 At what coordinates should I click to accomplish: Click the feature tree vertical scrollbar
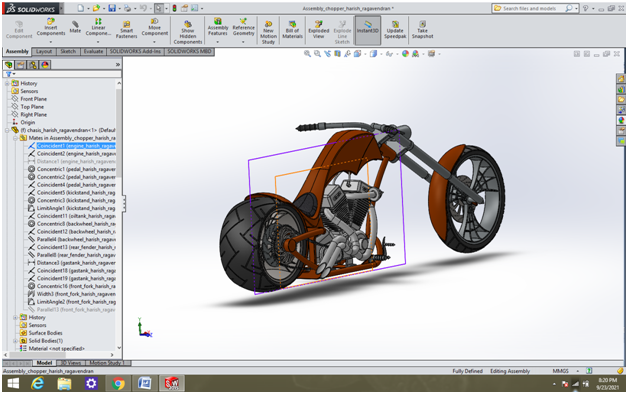tap(119, 132)
